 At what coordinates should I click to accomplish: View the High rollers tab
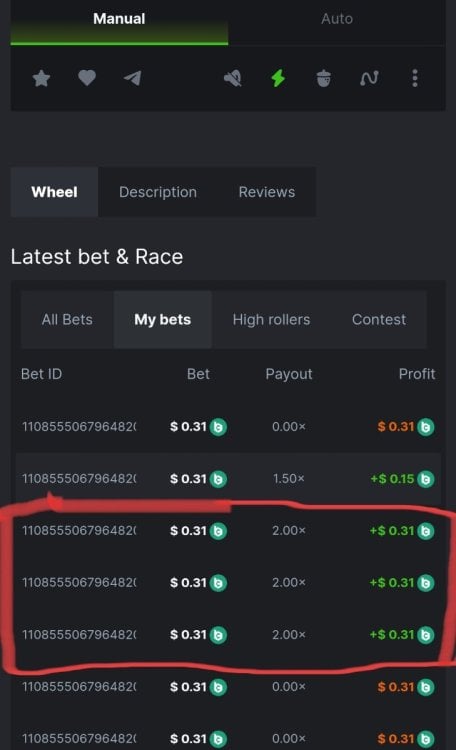point(271,320)
